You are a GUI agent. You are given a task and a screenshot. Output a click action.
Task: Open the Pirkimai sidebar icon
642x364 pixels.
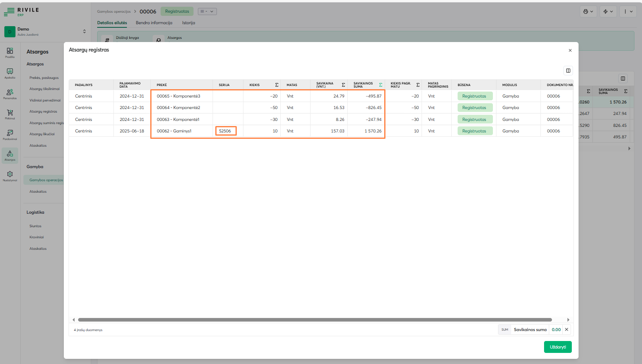pyautogui.click(x=10, y=114)
